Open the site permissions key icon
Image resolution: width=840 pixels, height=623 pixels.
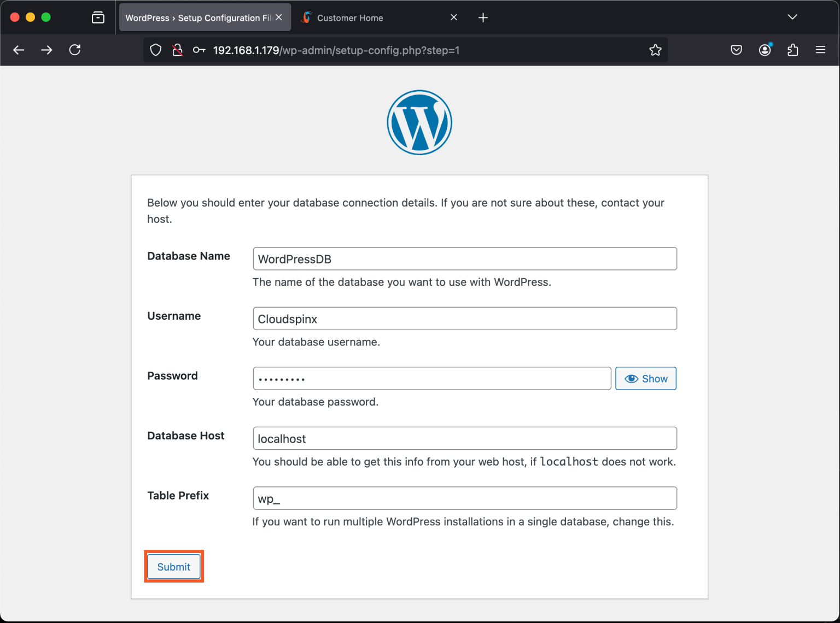click(199, 50)
